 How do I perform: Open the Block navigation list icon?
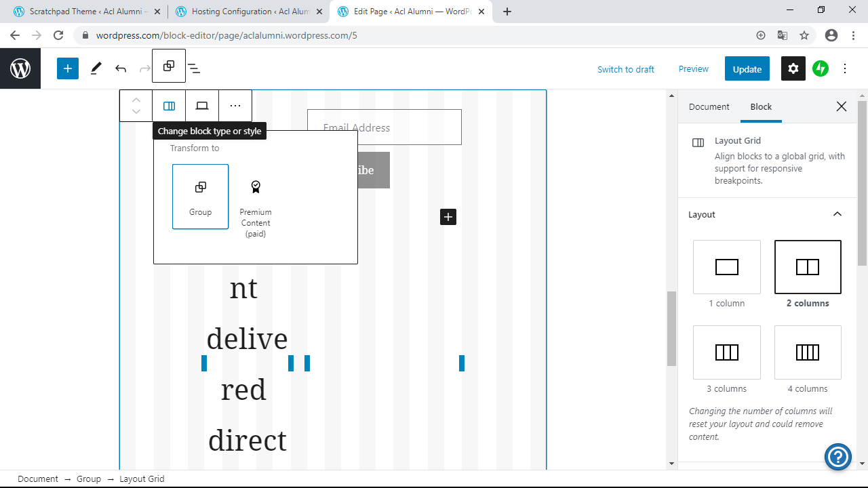(x=194, y=68)
